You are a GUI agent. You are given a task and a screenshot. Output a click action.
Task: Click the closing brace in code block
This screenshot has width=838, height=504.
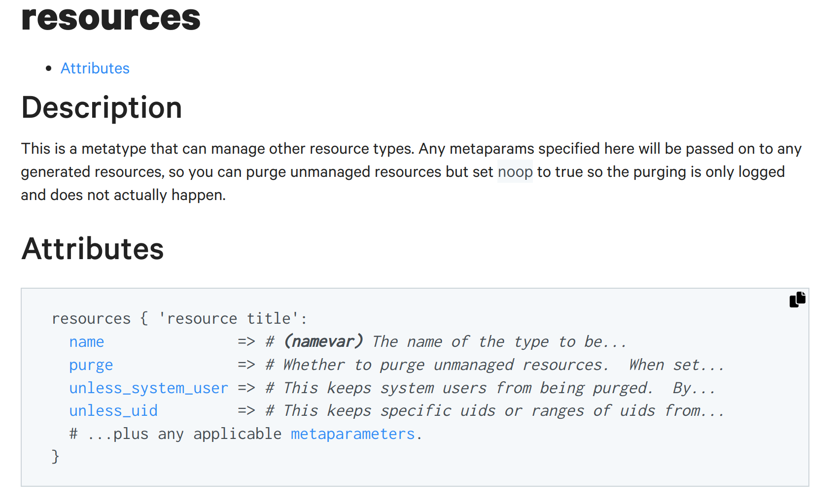point(55,457)
